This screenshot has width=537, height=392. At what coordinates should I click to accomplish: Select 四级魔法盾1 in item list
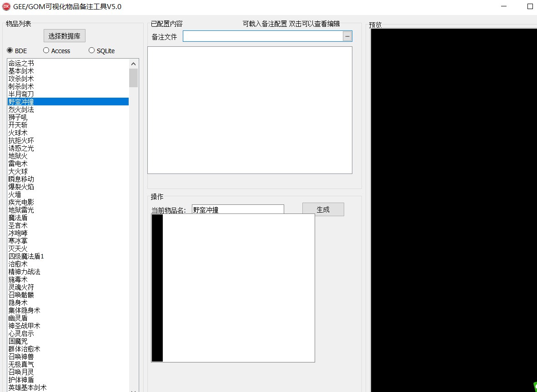point(68,256)
